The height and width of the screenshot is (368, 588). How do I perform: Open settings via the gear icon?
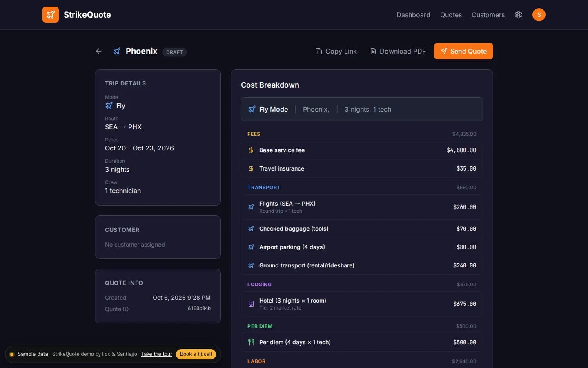click(519, 15)
